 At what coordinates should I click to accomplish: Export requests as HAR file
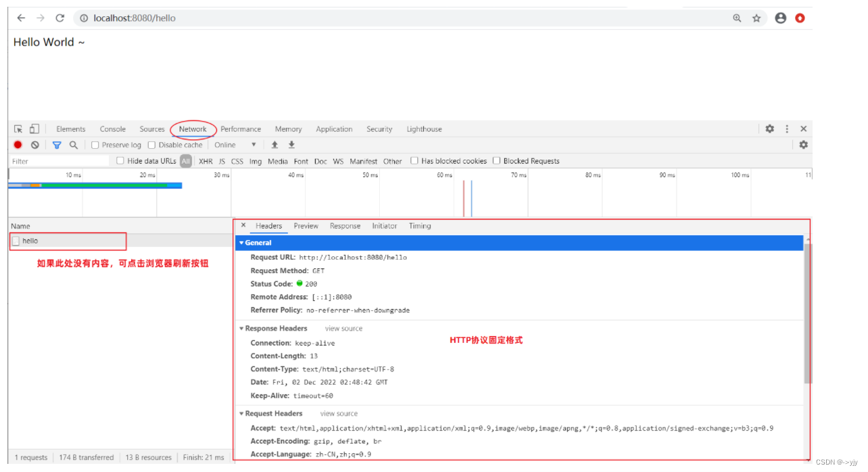tap(291, 145)
